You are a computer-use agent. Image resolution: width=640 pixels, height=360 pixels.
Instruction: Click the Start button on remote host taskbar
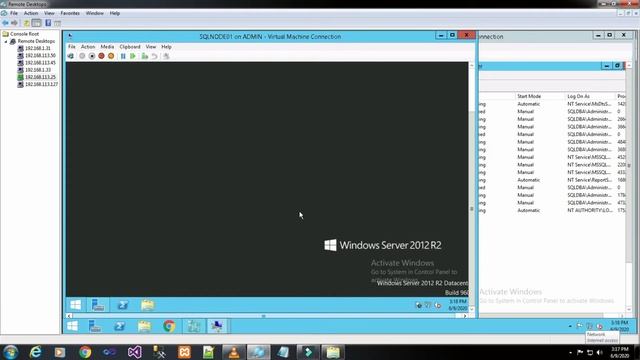click(x=73, y=326)
